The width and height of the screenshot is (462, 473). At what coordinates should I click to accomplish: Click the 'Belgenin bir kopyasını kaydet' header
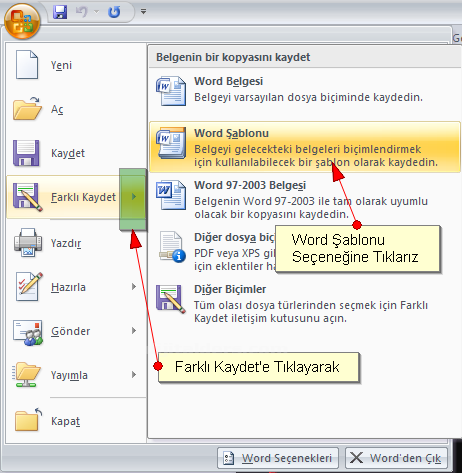(x=233, y=57)
